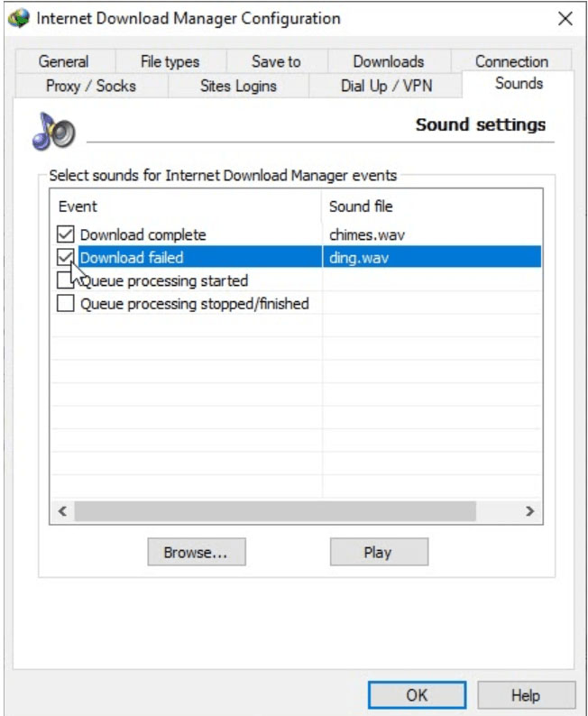Click the horizontal scrollbar thumb
Screen dimensions: 588x716
click(275, 511)
